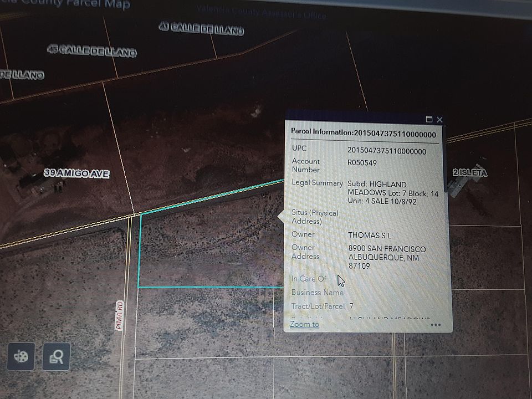Select the UPC value 2015047375110000000
This screenshot has height=399, width=532.
(387, 151)
